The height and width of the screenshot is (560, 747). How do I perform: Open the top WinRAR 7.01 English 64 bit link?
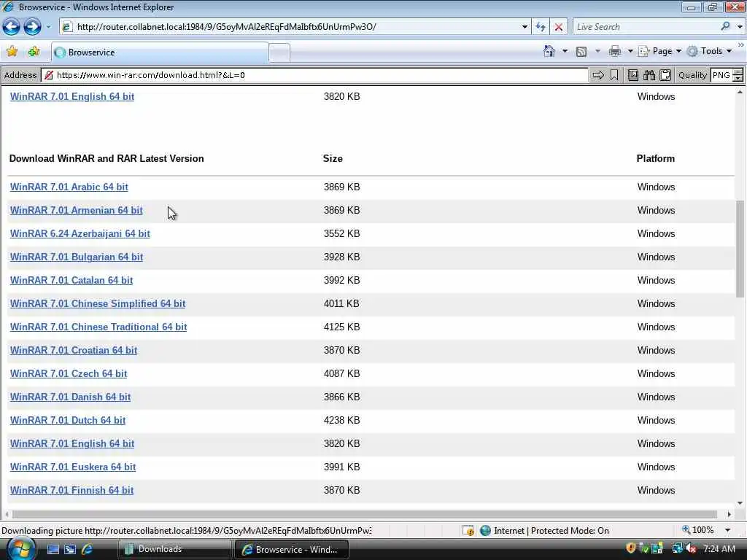(x=72, y=96)
